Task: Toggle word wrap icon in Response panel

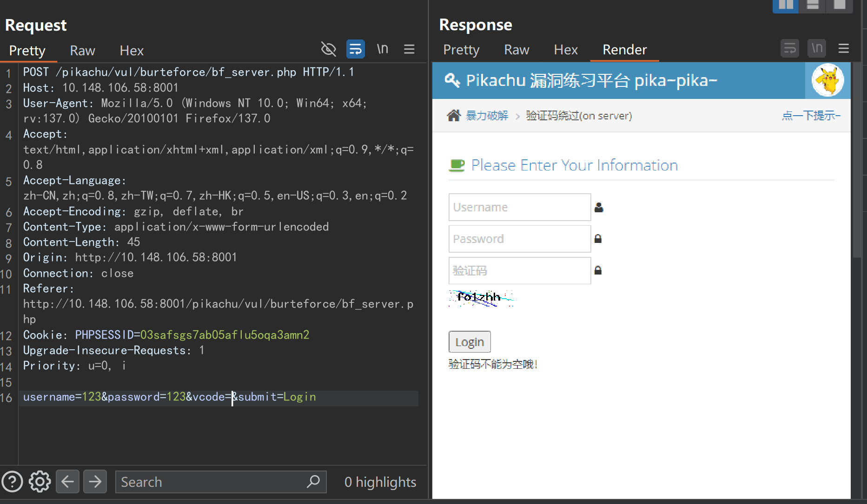Action: [x=789, y=48]
